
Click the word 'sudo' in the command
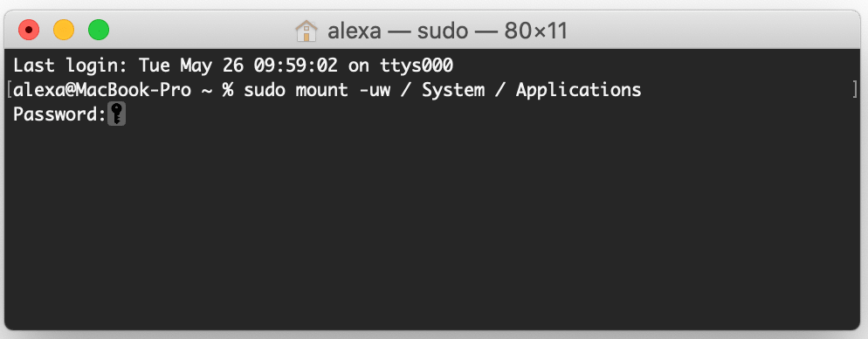point(264,90)
